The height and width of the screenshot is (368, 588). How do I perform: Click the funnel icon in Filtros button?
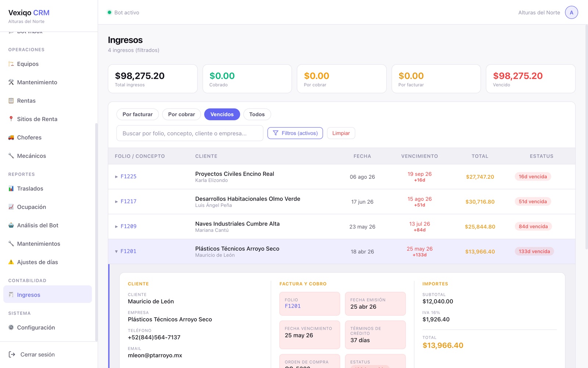click(276, 133)
